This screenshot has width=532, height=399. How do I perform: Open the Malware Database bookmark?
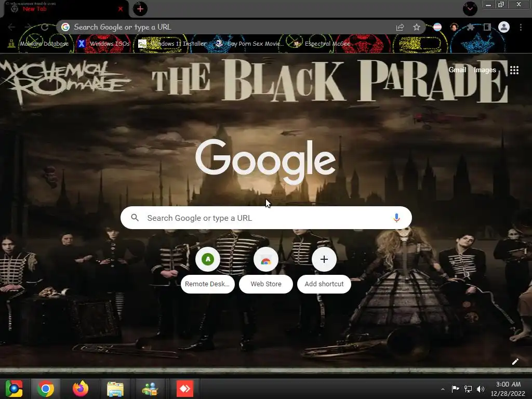[38, 44]
